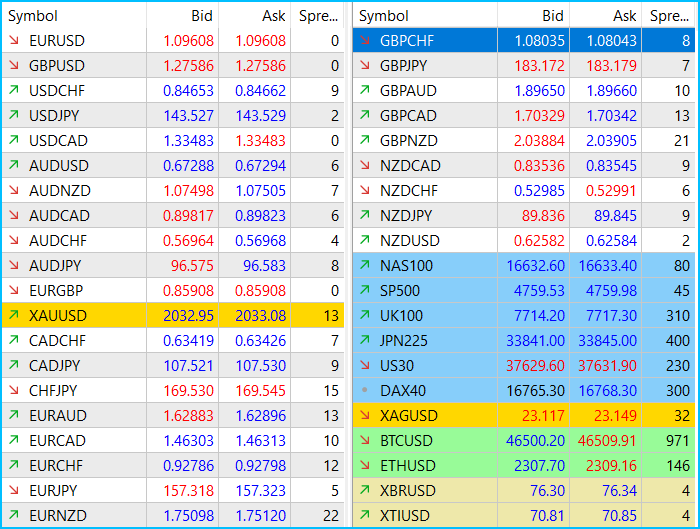Click the arrow icon beside the highlighted GBPCHF
This screenshot has width=700, height=529.
click(364, 41)
